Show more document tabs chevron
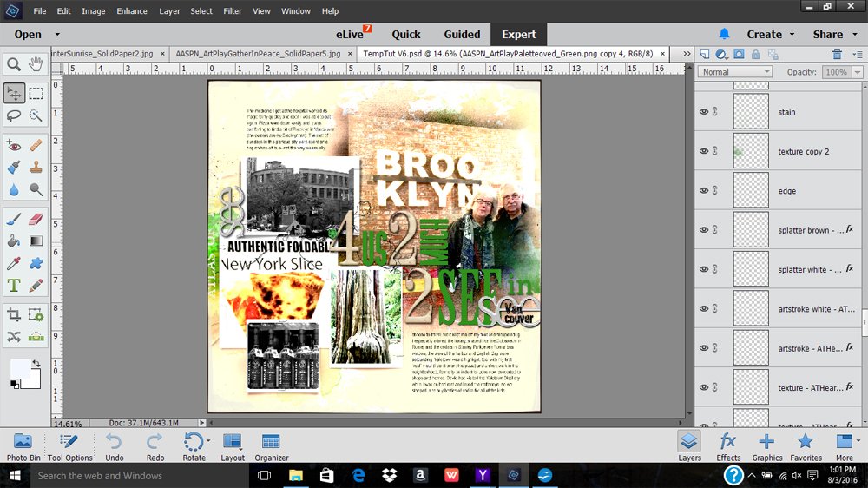Image resolution: width=868 pixels, height=488 pixels. pos(687,54)
